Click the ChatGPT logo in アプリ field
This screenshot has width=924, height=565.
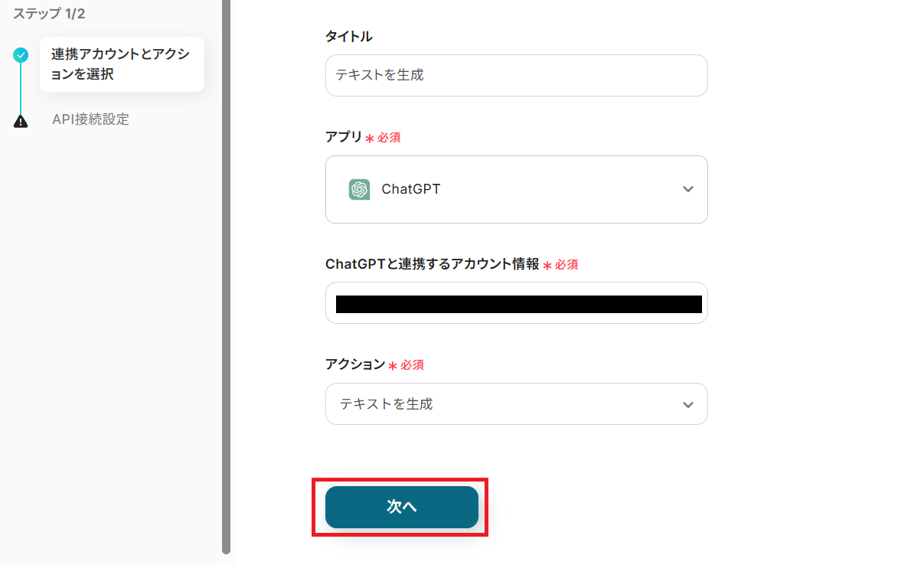pyautogui.click(x=359, y=189)
